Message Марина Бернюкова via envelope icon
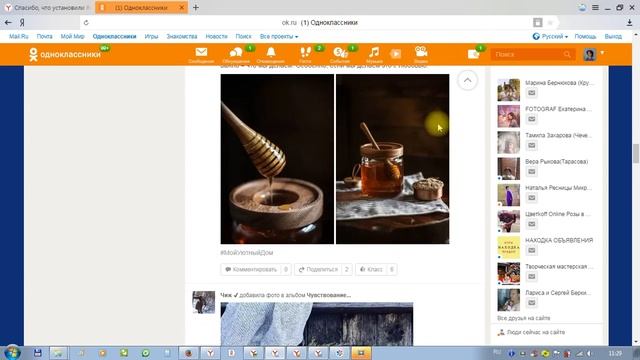640x360 pixels. (x=531, y=93)
